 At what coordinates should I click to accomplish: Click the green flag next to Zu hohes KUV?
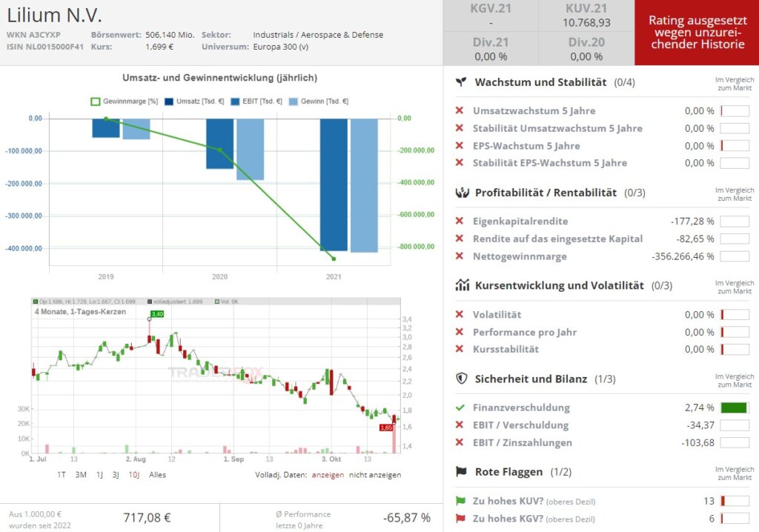[x=460, y=501]
